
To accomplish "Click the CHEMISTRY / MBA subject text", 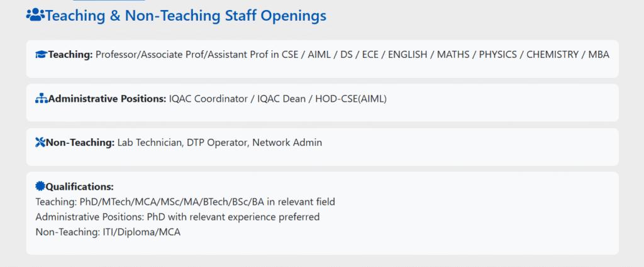I will point(567,55).
